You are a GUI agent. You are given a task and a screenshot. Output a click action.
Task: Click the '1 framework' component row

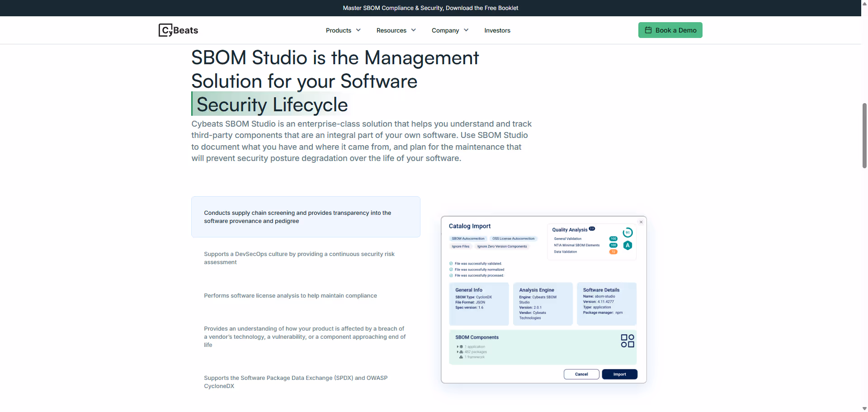(472, 357)
